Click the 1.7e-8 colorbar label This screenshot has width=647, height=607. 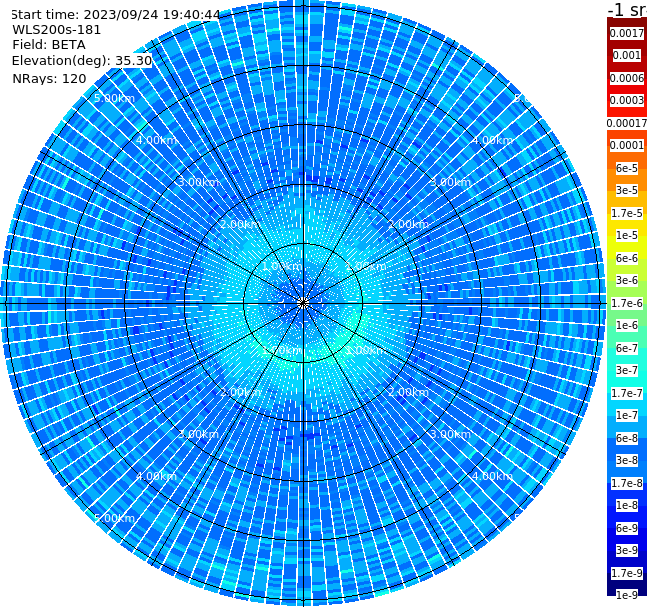coord(627,483)
